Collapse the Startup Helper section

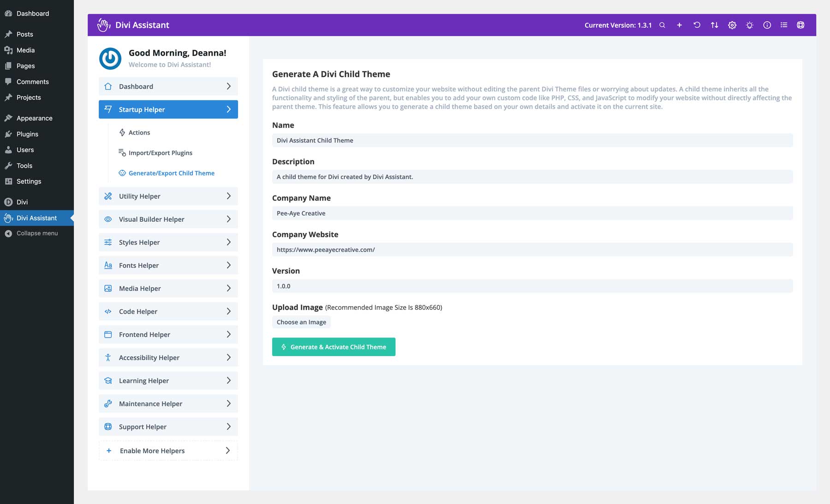[168, 110]
